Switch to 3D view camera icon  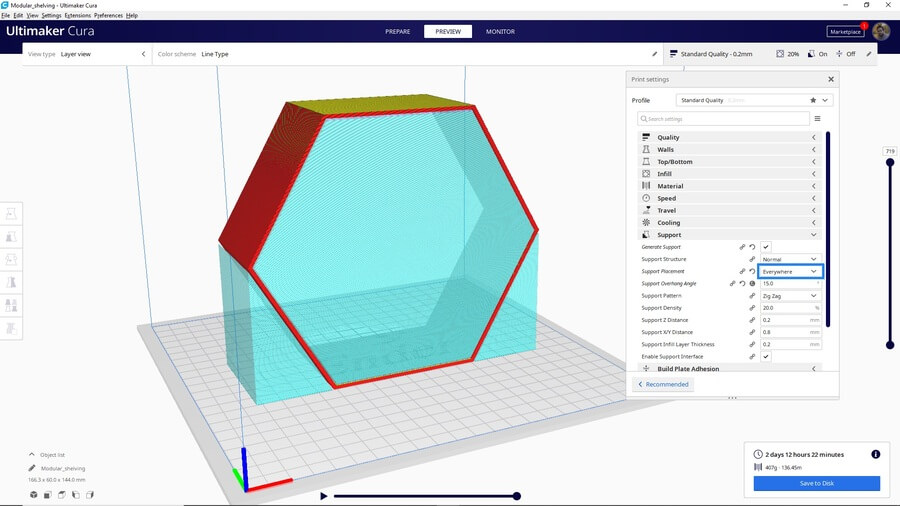(x=34, y=495)
